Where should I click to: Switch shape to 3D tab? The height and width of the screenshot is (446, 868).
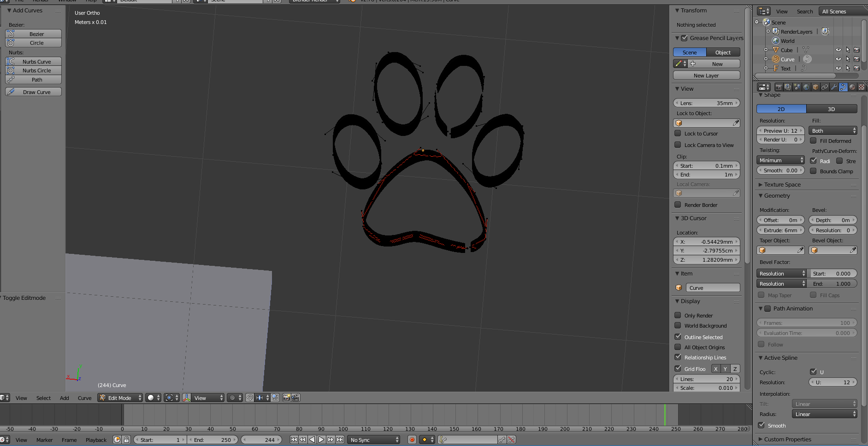tap(832, 109)
